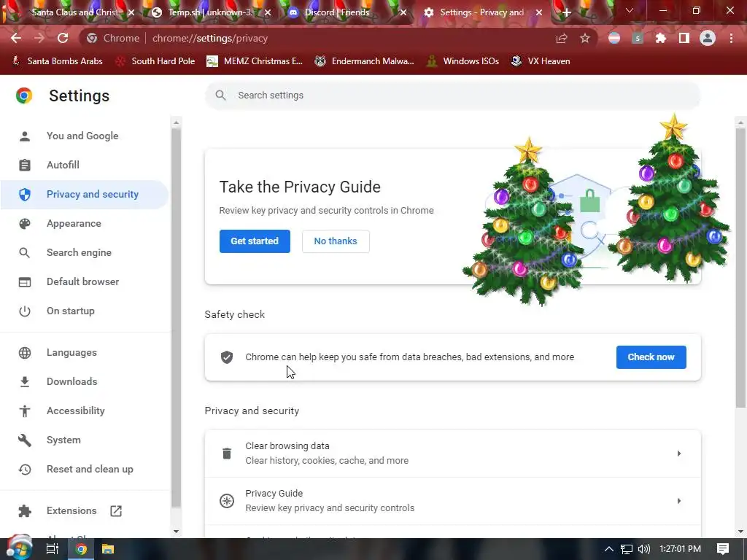
Task: Open the Extensions puzzle icon in toolbar
Action: click(661, 38)
